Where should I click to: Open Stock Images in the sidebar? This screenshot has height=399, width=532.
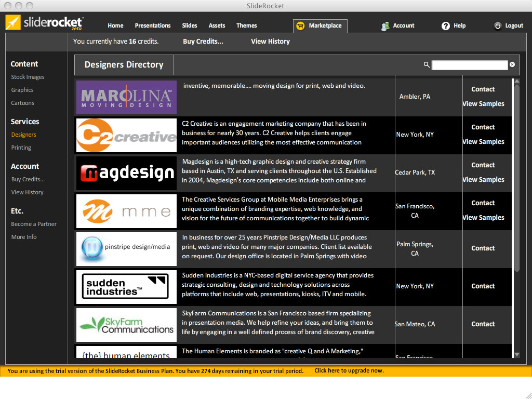pyautogui.click(x=28, y=77)
